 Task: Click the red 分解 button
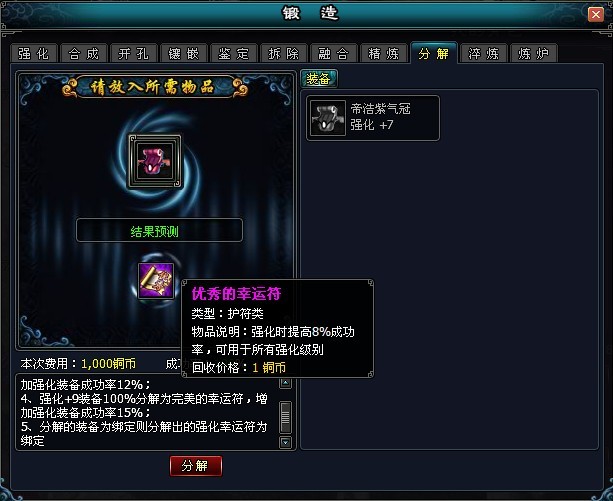pyautogui.click(x=196, y=466)
